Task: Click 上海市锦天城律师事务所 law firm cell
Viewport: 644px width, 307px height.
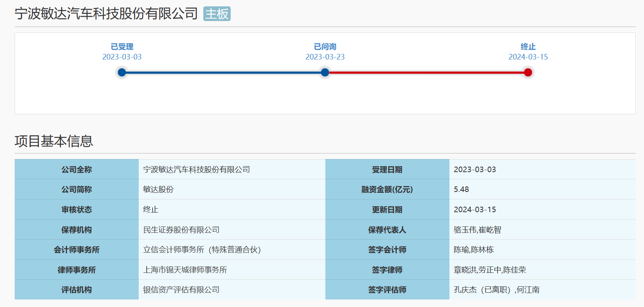Action: point(185,270)
